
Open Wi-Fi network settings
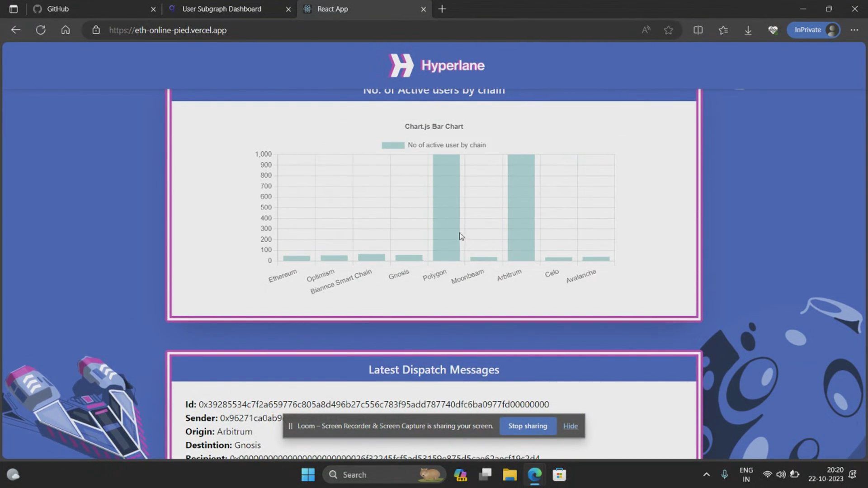click(767, 474)
